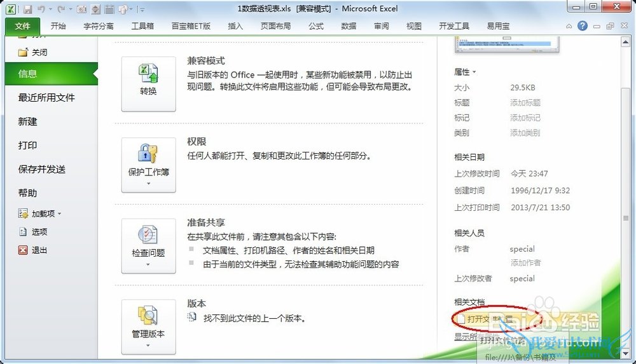Image resolution: width=636 pixels, height=364 pixels.
Task: Click the up-down arrows icon in quick access toolbar
Action: point(95,9)
